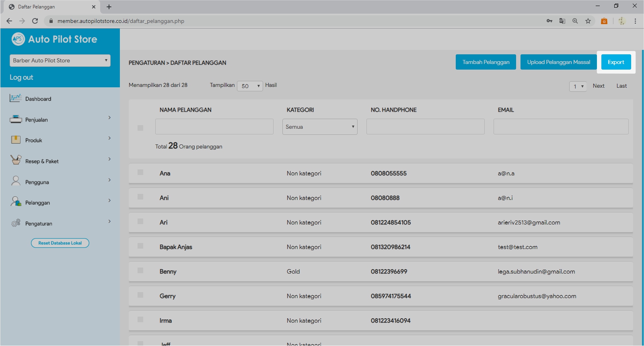Click the Resep & Paket mortar icon
This screenshot has height=346, width=644.
point(16,160)
